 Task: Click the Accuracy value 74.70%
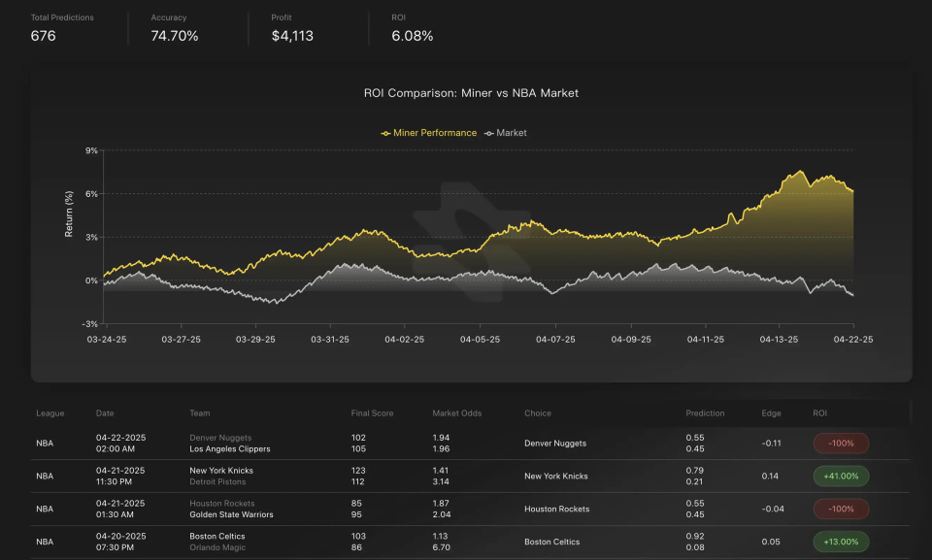[x=175, y=36]
